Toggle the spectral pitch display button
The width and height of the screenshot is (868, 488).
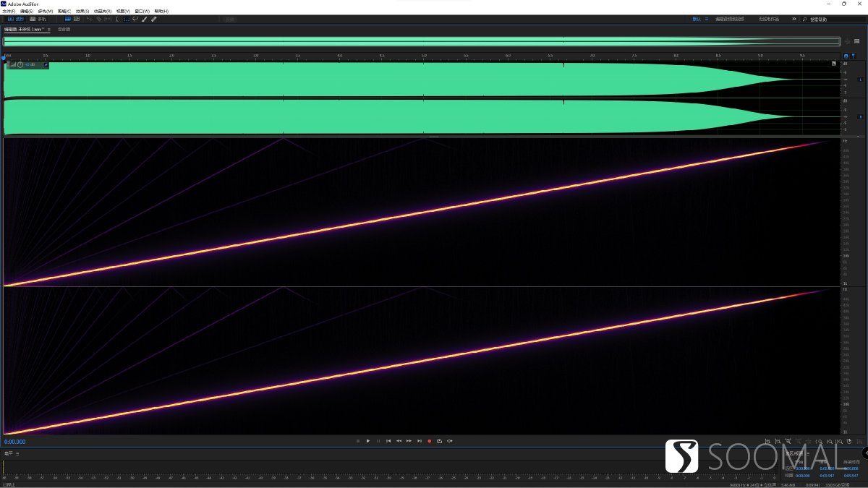(x=77, y=20)
